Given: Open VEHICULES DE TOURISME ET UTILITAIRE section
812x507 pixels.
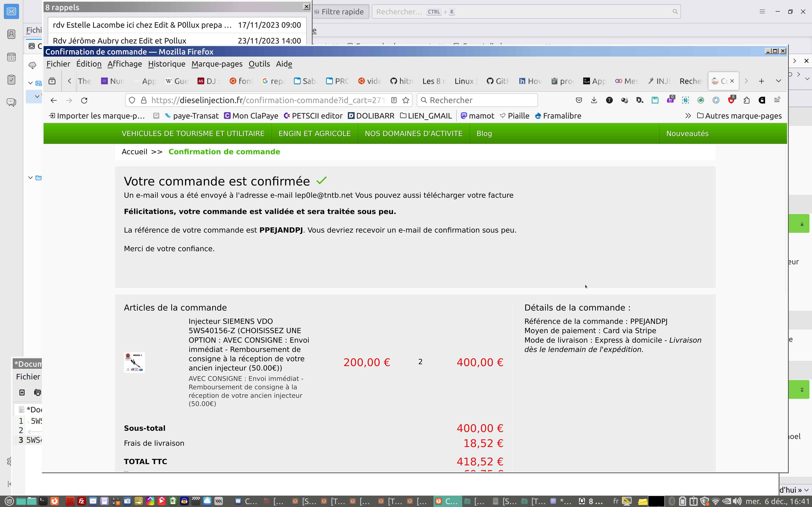Looking at the screenshot, I should [x=193, y=134].
